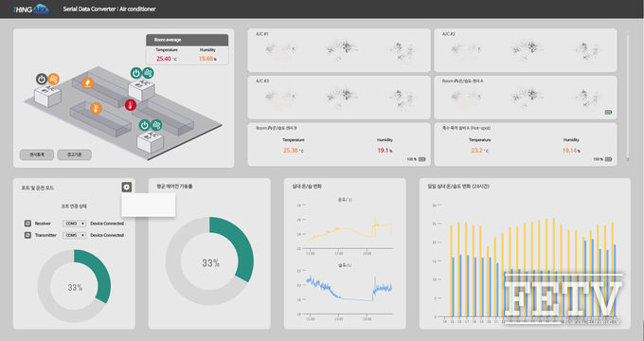
Task: Click the Room average humidity 19.68 value
Action: point(207,59)
